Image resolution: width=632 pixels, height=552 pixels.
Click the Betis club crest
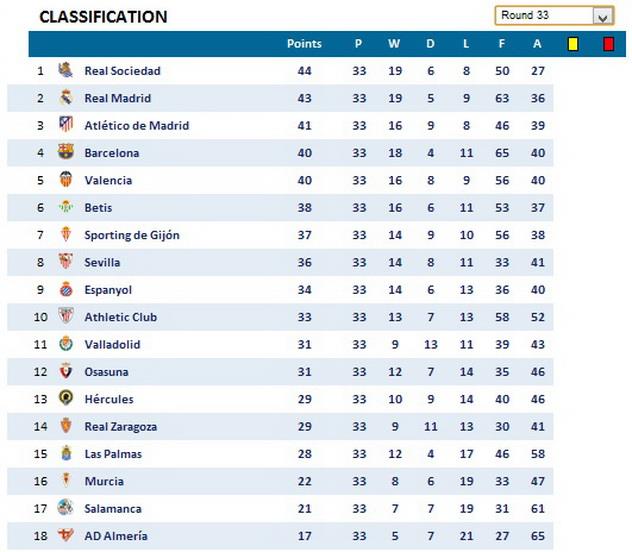[65, 208]
